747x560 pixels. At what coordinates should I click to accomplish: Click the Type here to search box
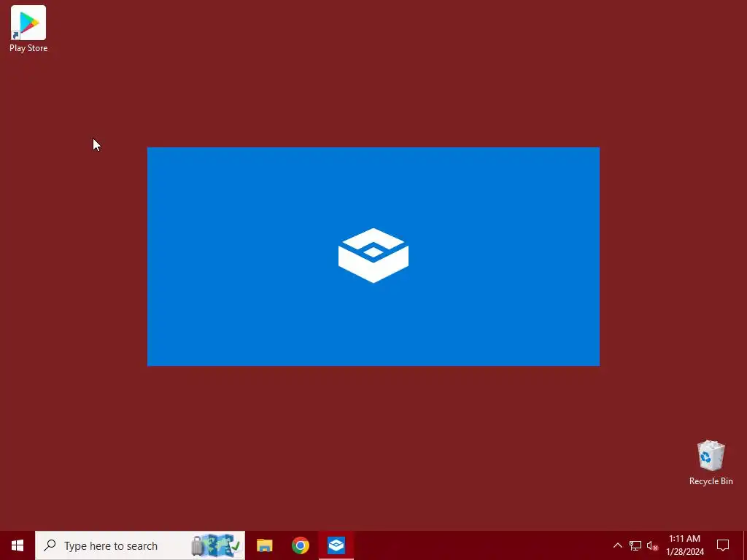tap(140, 545)
